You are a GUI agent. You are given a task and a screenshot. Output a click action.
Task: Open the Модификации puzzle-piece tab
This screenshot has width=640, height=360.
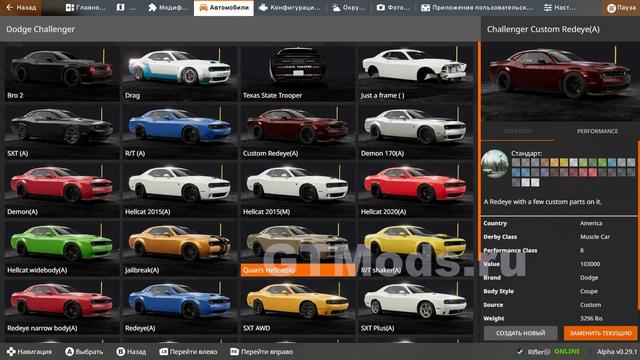click(x=168, y=8)
